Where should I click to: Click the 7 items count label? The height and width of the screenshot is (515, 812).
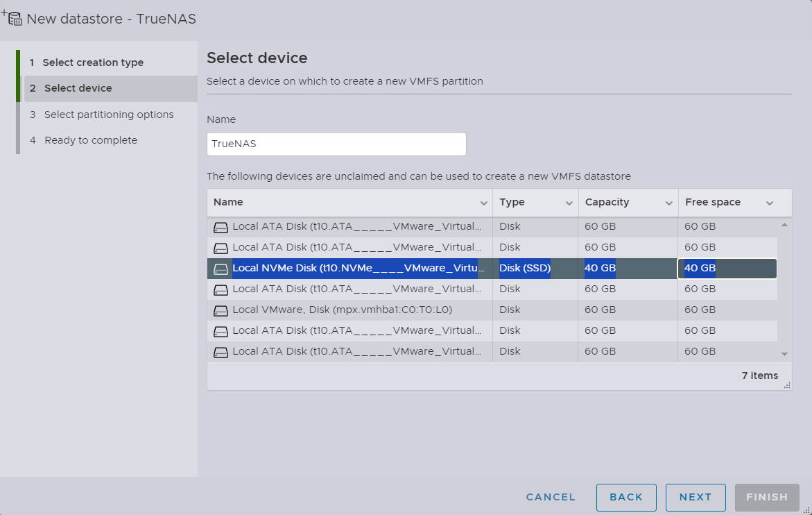click(760, 375)
